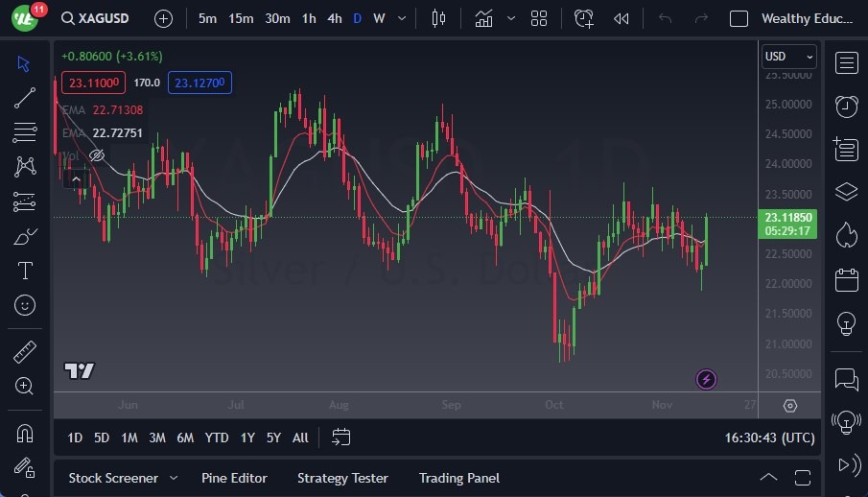This screenshot has width=868, height=497.
Task: Open the Stock Screener dropdown arrow
Action: [x=174, y=478]
